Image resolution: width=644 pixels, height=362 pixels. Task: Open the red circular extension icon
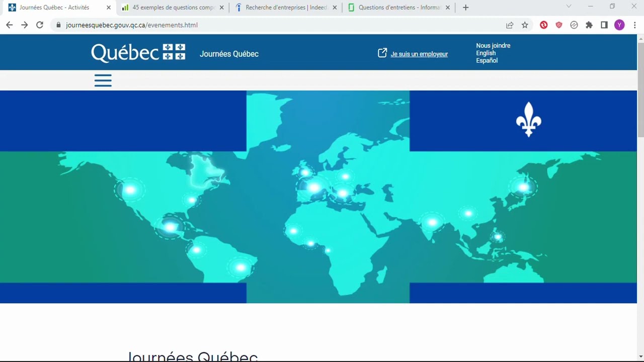click(x=544, y=25)
